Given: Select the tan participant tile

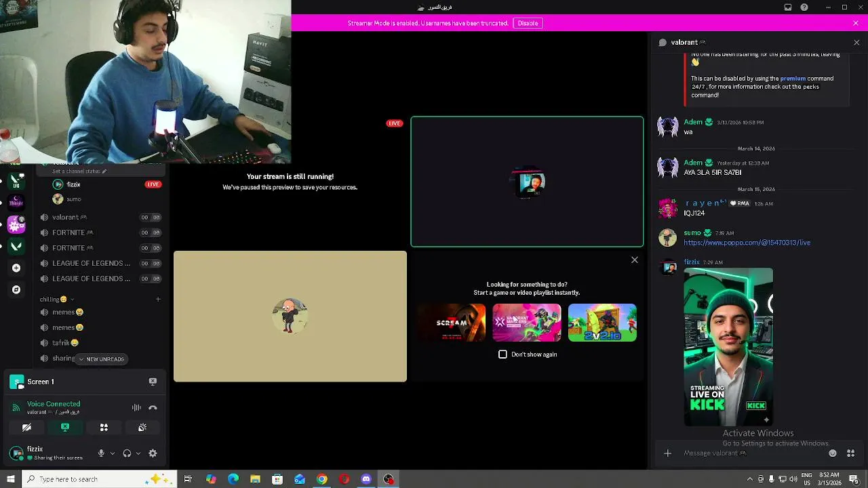Looking at the screenshot, I should click(290, 317).
